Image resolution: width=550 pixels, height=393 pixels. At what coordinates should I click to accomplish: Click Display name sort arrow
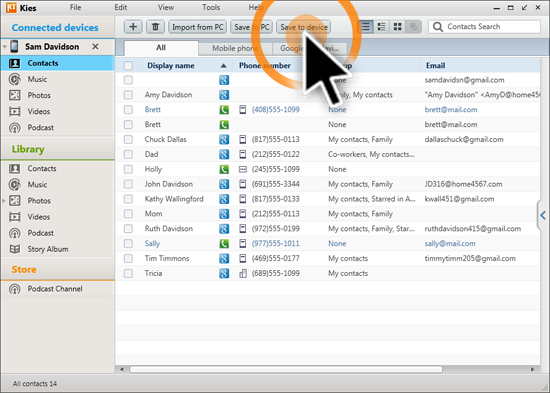pos(223,66)
